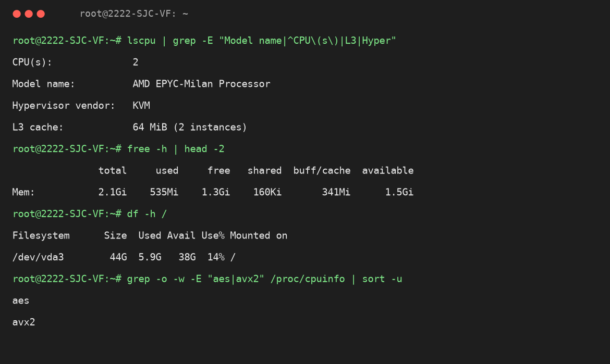Click the aes output line
This screenshot has height=364, width=610.
point(21,300)
